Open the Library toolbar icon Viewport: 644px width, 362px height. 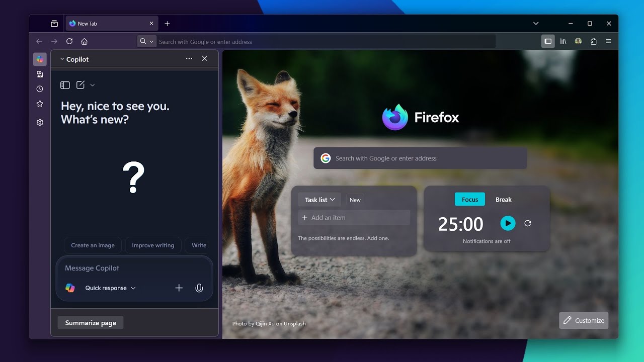click(563, 42)
